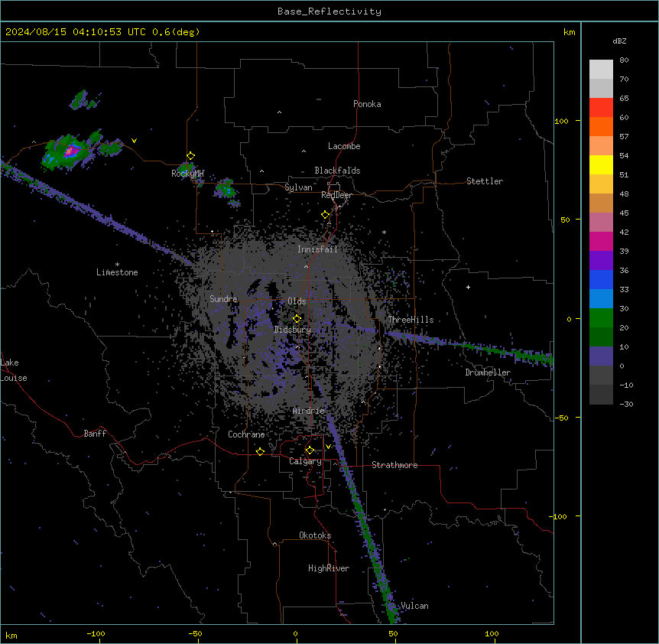Click the Olds town label
Screen dimensions: 659x644
[x=297, y=301]
